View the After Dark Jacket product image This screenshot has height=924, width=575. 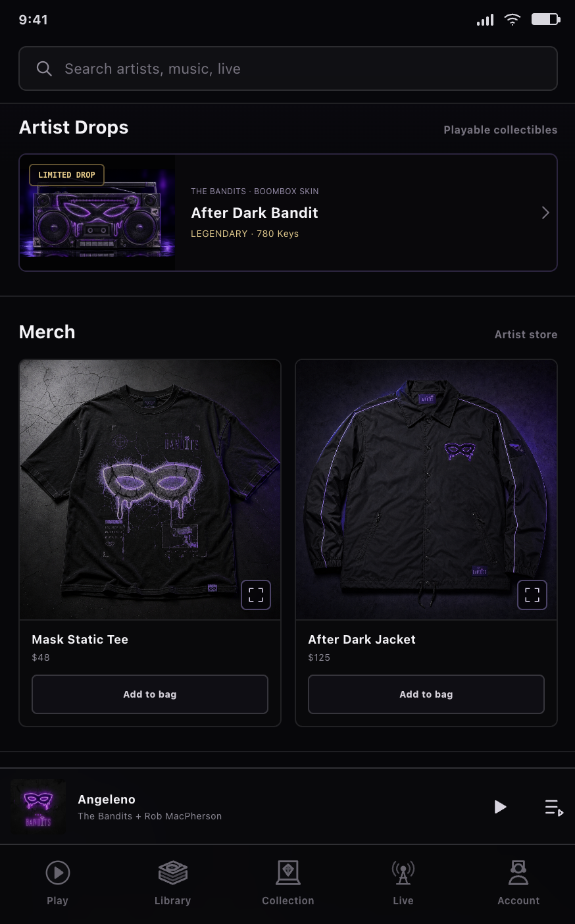426,490
